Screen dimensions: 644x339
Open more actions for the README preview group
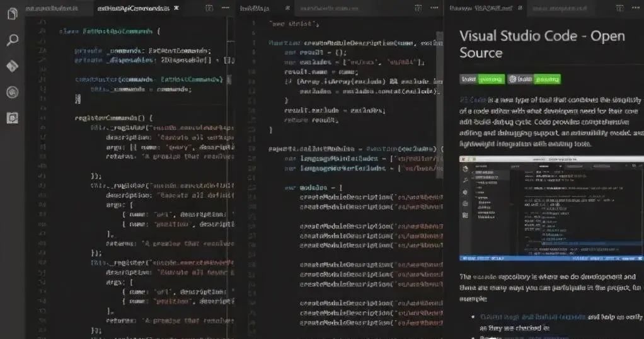[x=636, y=8]
